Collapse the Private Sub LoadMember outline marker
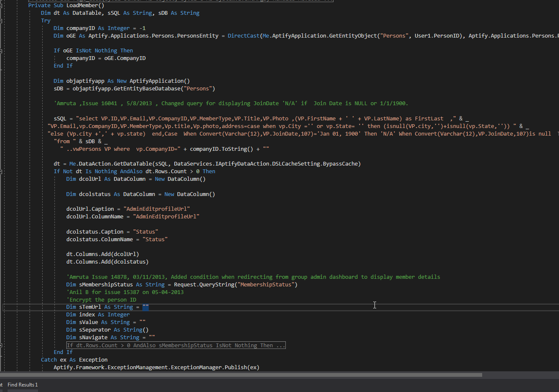This screenshot has height=392, width=559. pos(1,5)
